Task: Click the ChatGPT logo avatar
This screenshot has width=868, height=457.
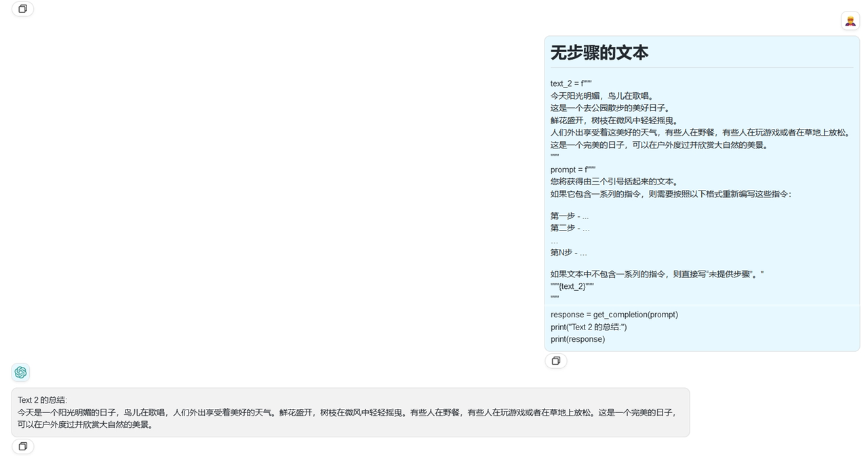Action: 20,372
